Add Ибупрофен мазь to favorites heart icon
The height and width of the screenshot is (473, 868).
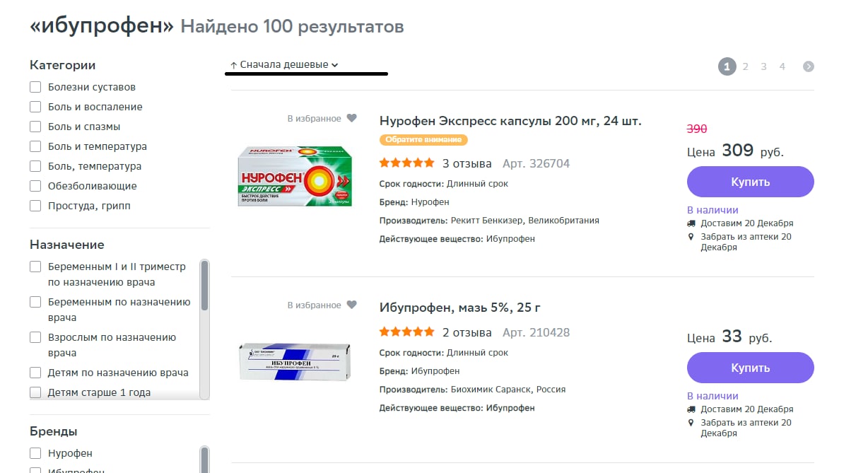tap(352, 305)
